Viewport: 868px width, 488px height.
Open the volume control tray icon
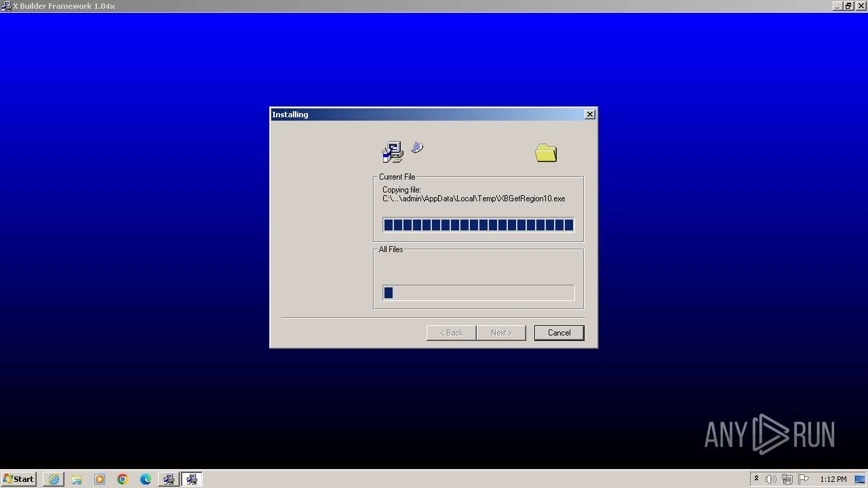771,479
